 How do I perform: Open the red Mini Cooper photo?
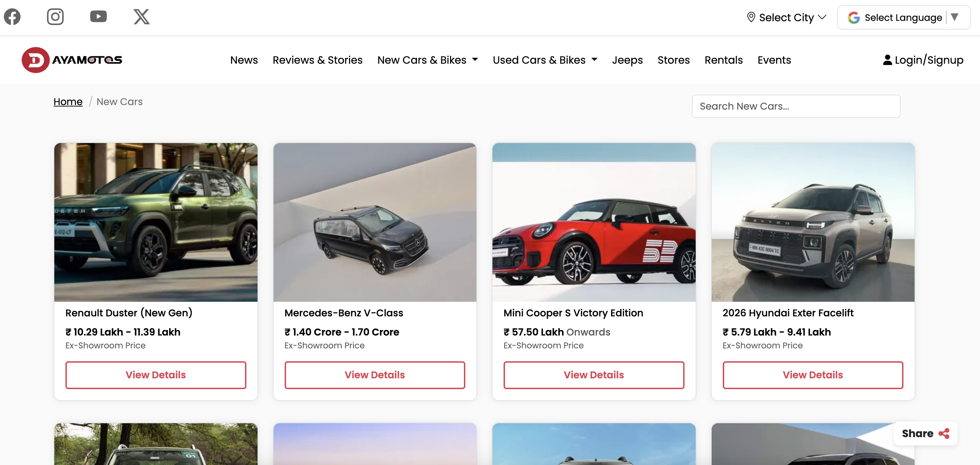(593, 222)
